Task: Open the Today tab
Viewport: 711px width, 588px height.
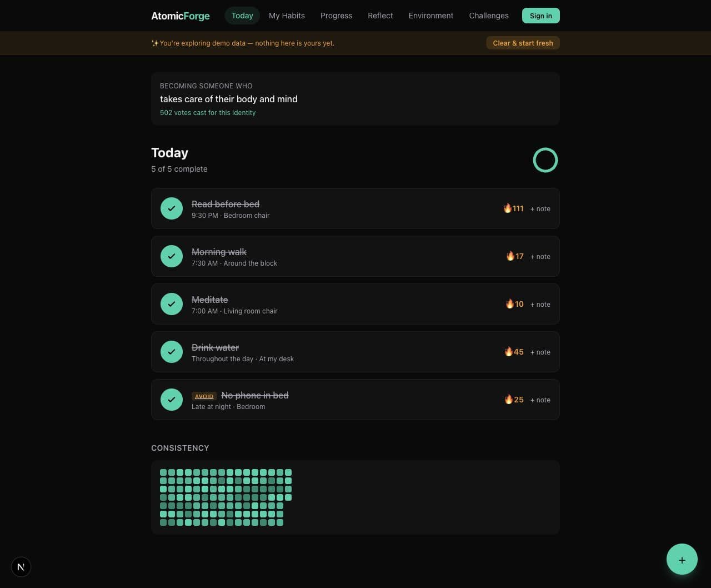Action: point(242,16)
